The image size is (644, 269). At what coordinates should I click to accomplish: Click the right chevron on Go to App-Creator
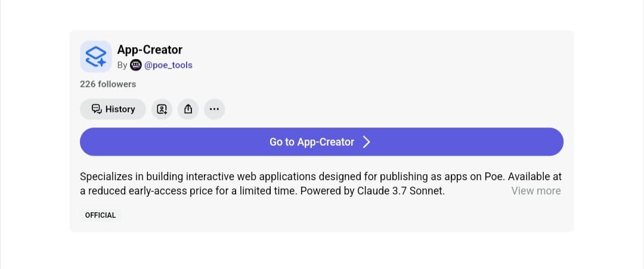click(367, 142)
